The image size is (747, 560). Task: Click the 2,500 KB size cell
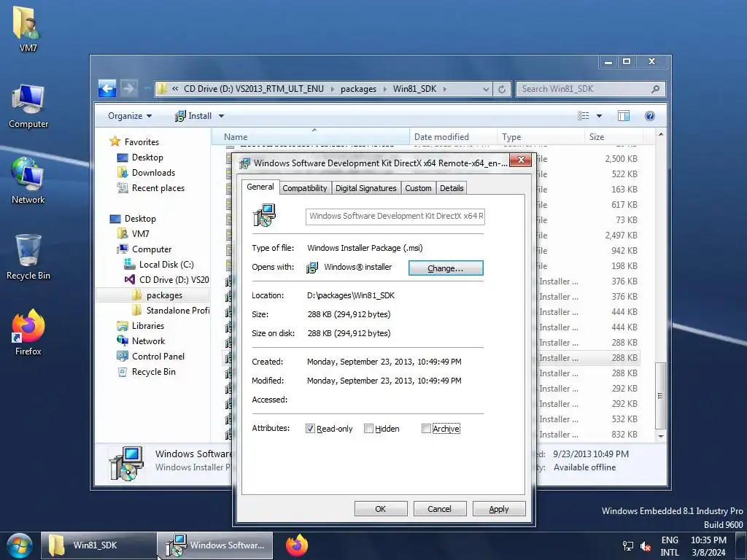[x=622, y=158]
